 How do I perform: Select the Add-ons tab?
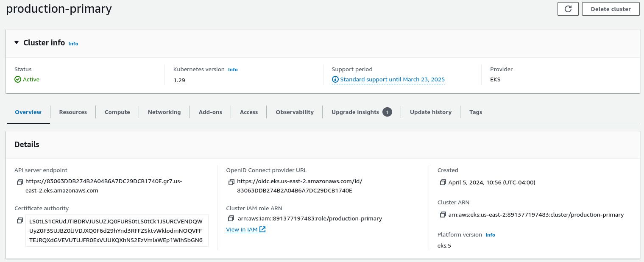point(210,112)
